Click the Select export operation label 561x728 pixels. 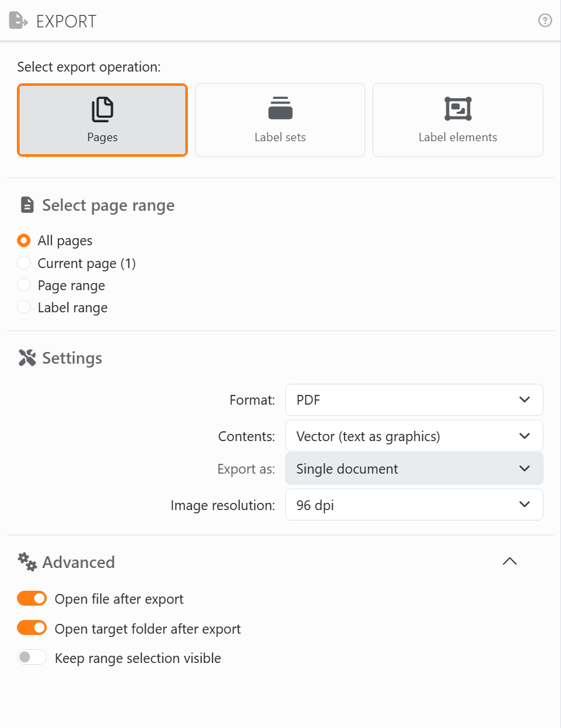(88, 67)
